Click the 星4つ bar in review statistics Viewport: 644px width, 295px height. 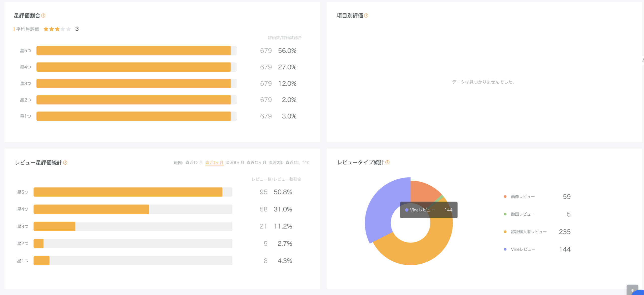[91, 209]
